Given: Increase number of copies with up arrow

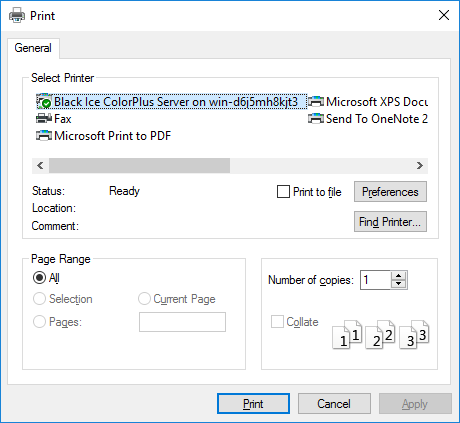Looking at the screenshot, I should click(399, 276).
